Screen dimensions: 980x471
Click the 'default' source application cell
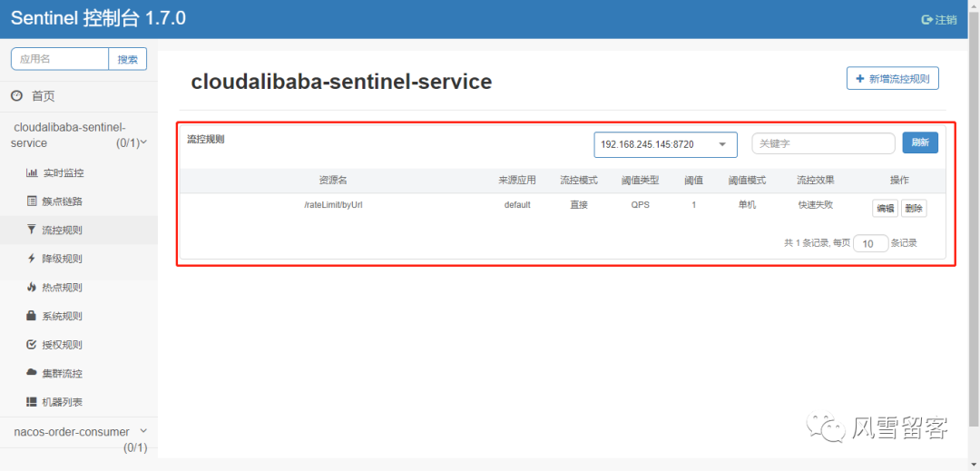pyautogui.click(x=517, y=204)
